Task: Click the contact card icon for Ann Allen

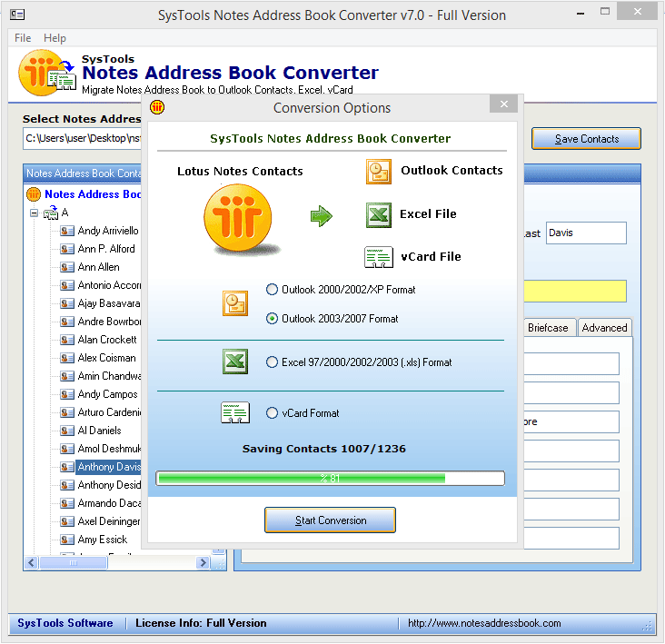Action: tap(67, 267)
